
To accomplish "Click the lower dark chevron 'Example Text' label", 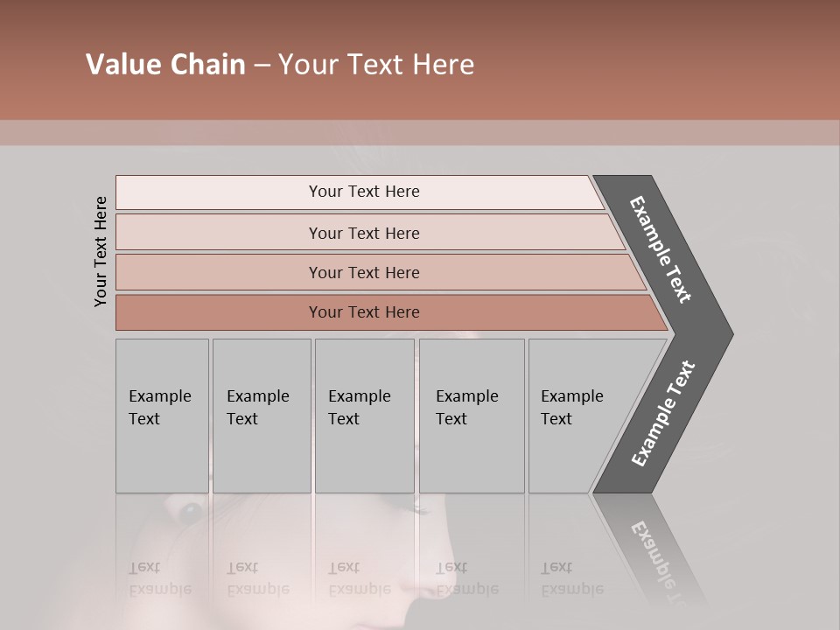I will point(662,413).
